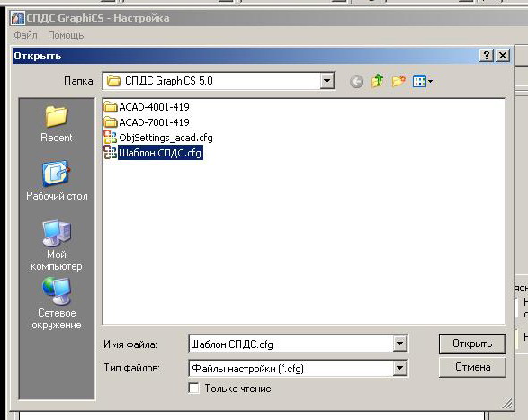Select the file name ACAD-7001-419
The width and height of the screenshot is (528, 420).
pyautogui.click(x=154, y=122)
